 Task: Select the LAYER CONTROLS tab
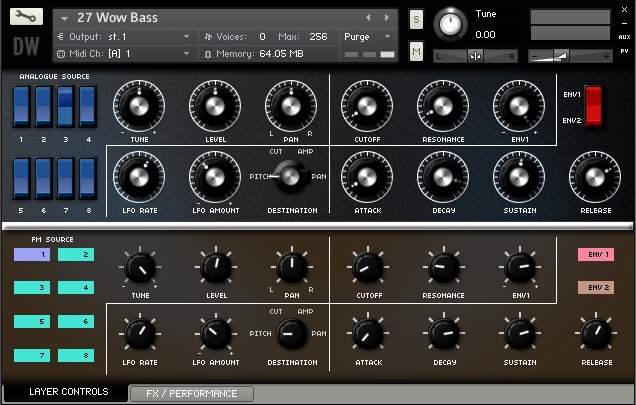(x=66, y=392)
